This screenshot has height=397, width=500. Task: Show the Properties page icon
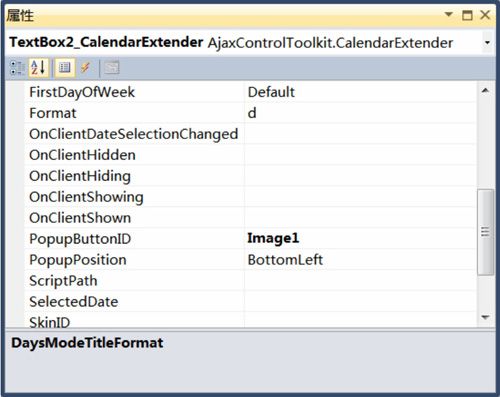(65, 68)
